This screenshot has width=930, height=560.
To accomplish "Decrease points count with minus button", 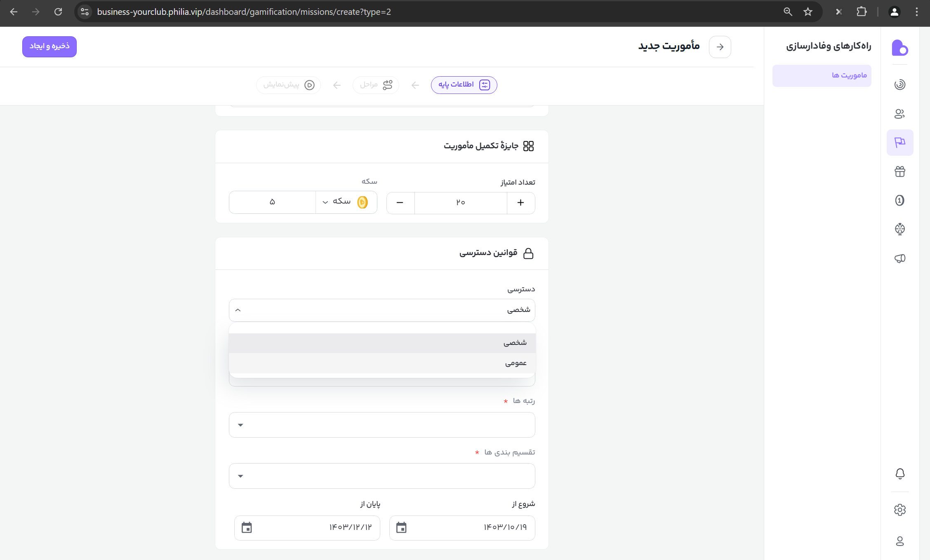I will [400, 202].
